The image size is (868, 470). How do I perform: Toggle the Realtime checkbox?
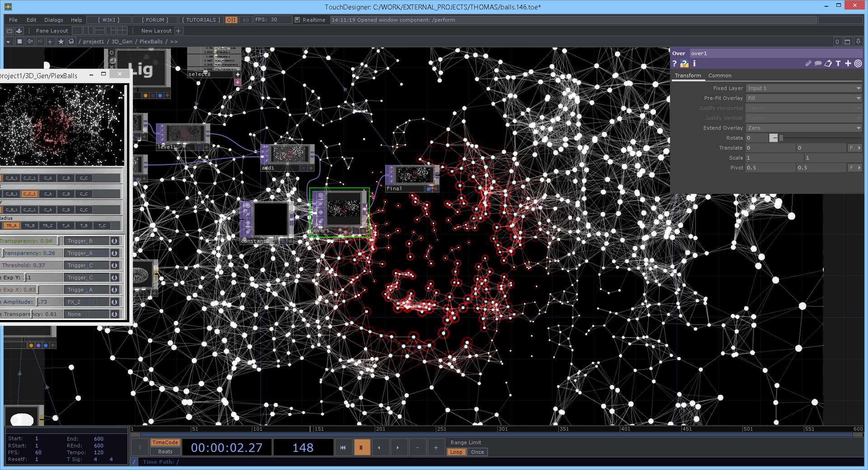(297, 20)
